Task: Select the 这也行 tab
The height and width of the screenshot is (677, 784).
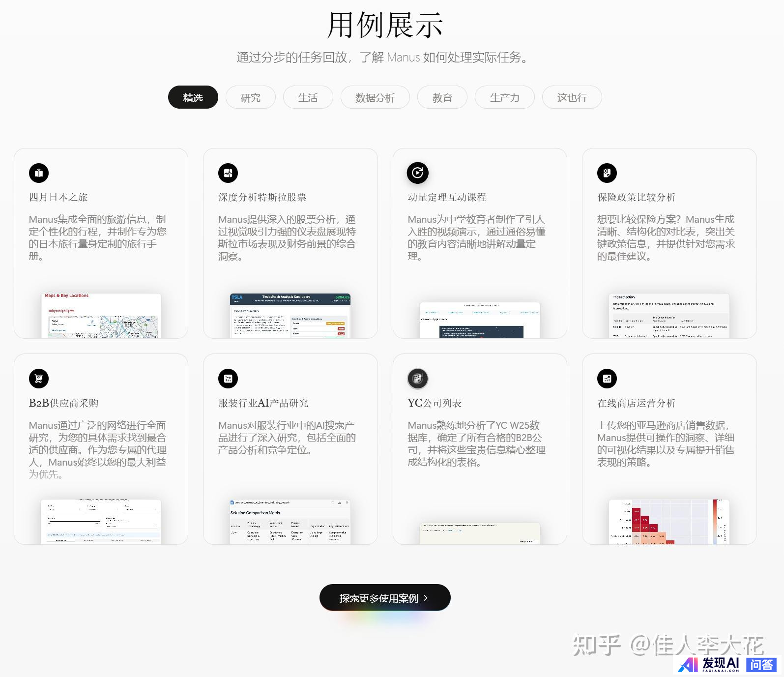Action: [x=572, y=97]
